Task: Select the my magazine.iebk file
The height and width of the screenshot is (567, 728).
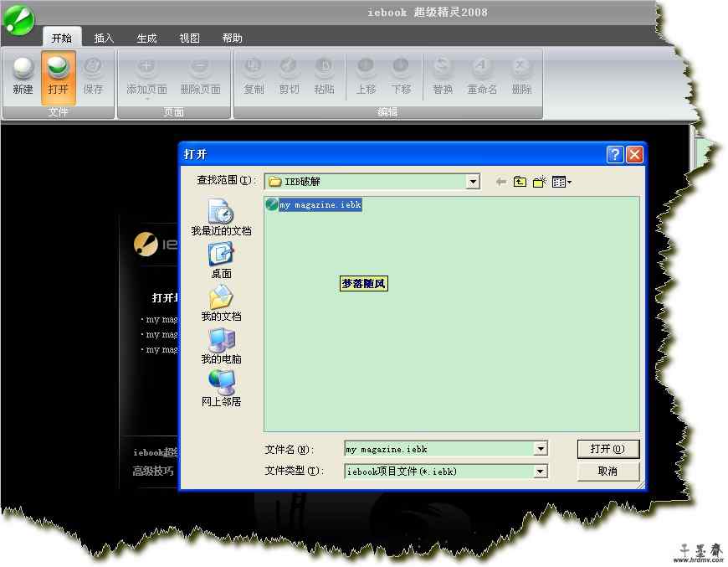Action: 314,204
